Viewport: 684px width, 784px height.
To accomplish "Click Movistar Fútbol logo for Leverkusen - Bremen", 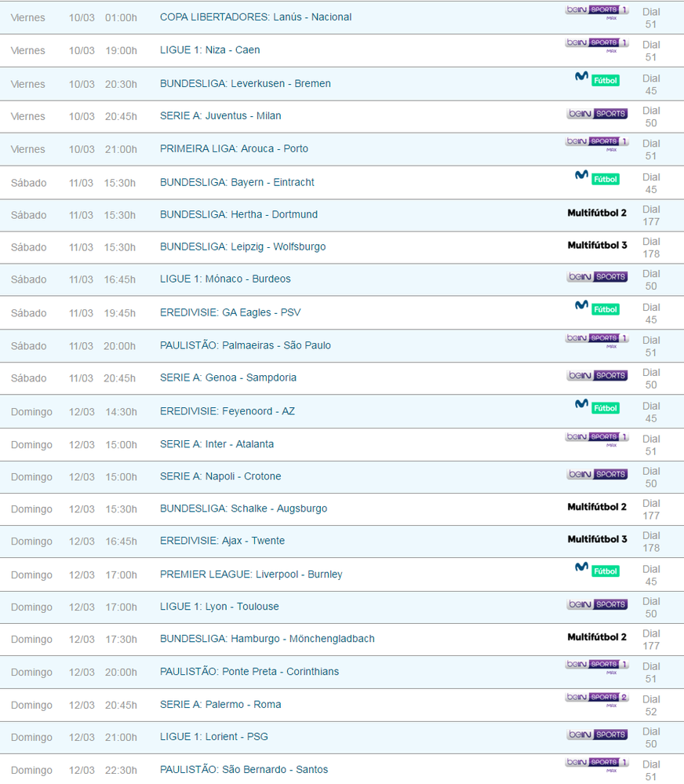I will point(597,78).
